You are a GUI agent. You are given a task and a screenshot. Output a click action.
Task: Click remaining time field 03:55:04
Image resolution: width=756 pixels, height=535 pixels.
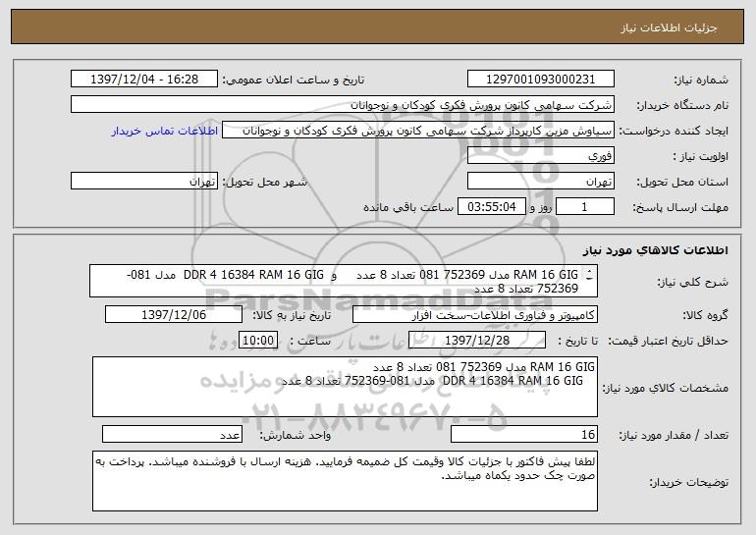point(491,207)
